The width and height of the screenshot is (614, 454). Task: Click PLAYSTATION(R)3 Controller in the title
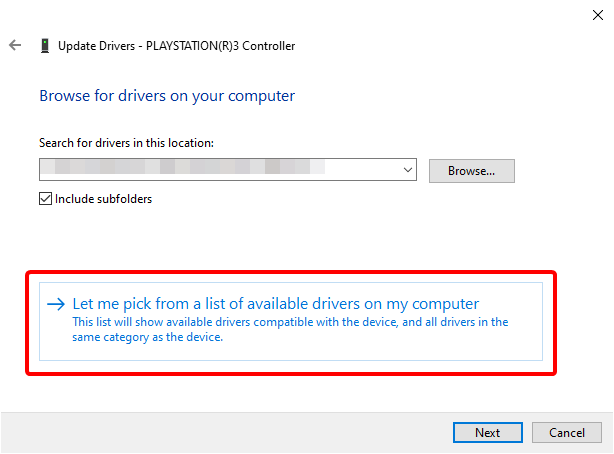tap(220, 45)
